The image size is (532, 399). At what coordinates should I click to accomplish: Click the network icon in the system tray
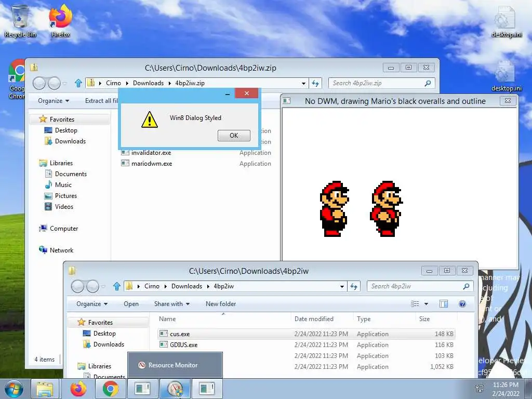click(x=480, y=389)
